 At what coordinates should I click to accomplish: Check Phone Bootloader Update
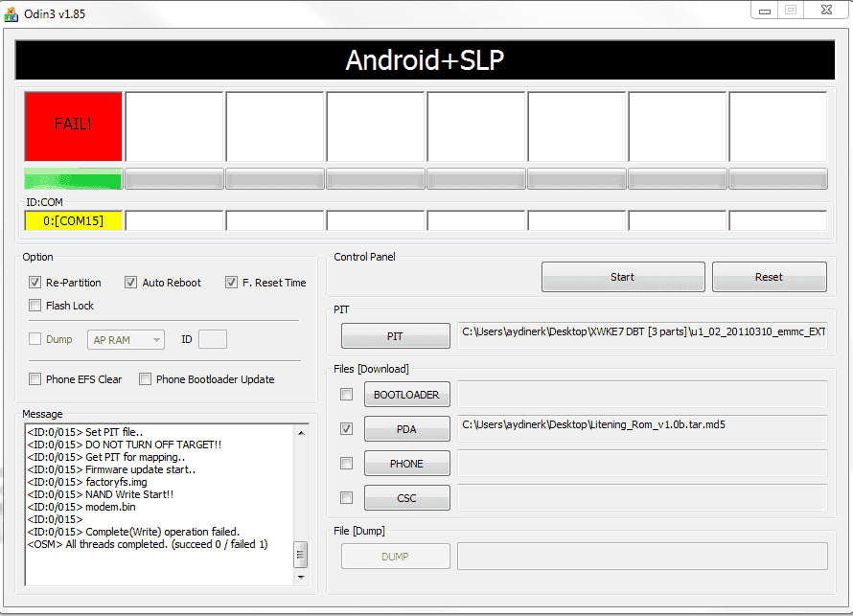[x=145, y=379]
